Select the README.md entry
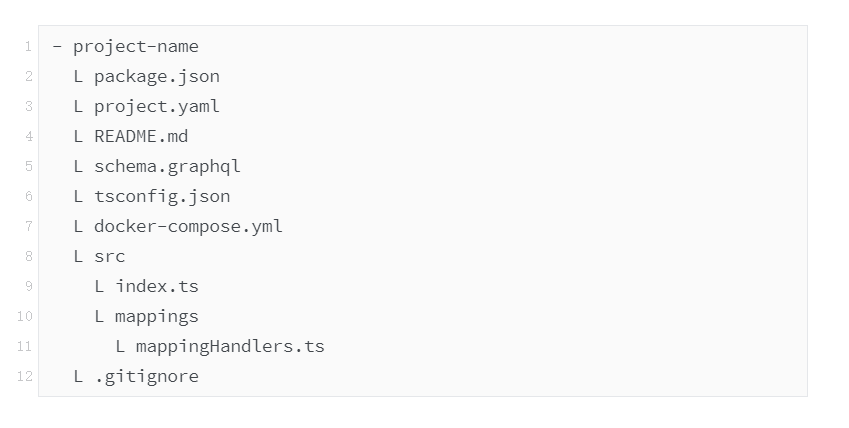 click(x=141, y=136)
